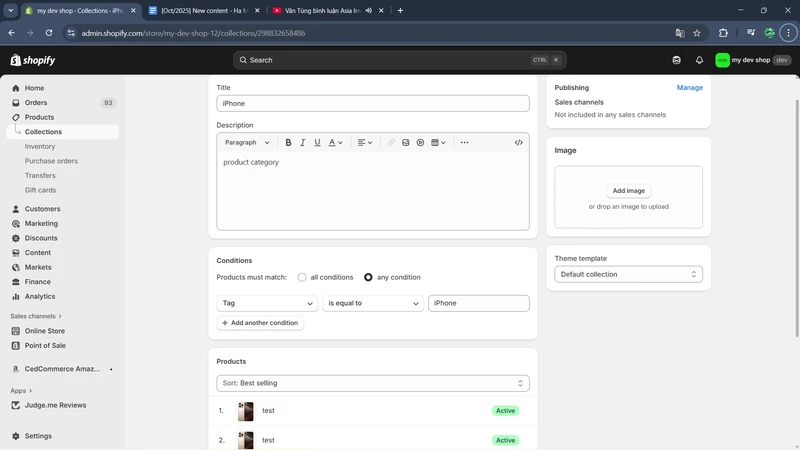The width and height of the screenshot is (800, 450).
Task: Open the Theme template dropdown
Action: [x=628, y=274]
